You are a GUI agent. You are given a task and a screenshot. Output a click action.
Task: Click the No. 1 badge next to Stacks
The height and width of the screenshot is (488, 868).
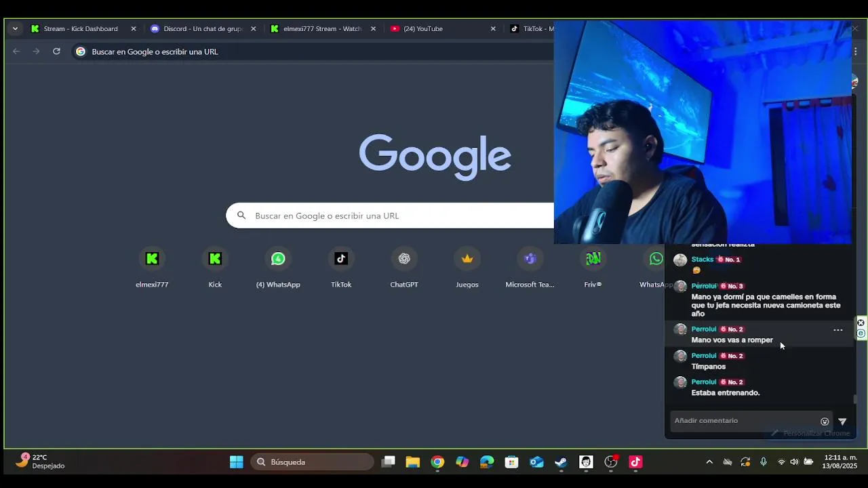[730, 260]
